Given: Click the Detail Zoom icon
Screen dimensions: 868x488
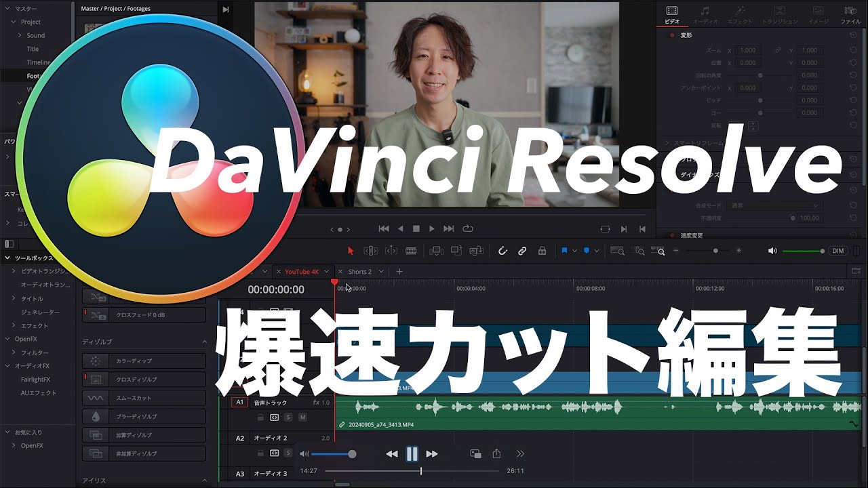Looking at the screenshot, I should click(x=639, y=251).
